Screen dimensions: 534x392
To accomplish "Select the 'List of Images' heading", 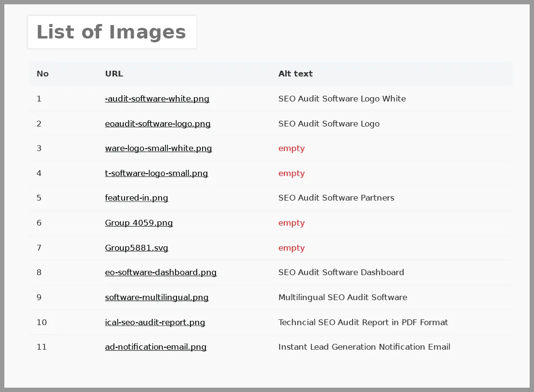I will pos(111,32).
